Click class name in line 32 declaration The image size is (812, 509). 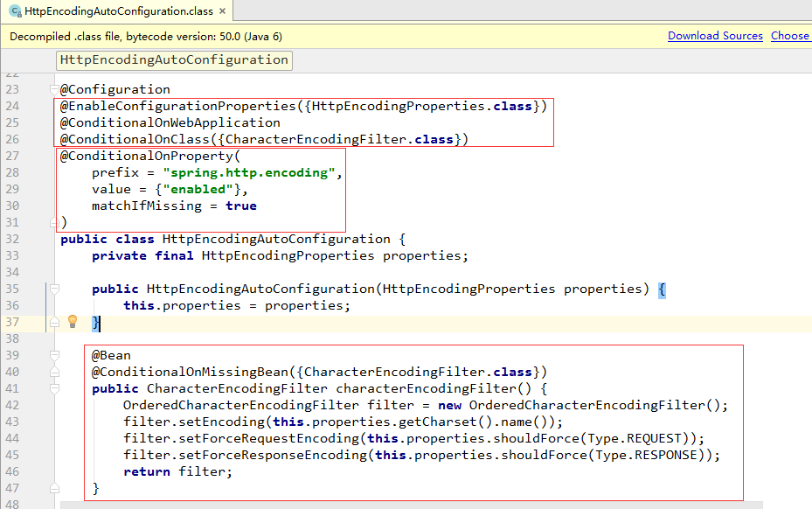pyautogui.click(x=276, y=239)
